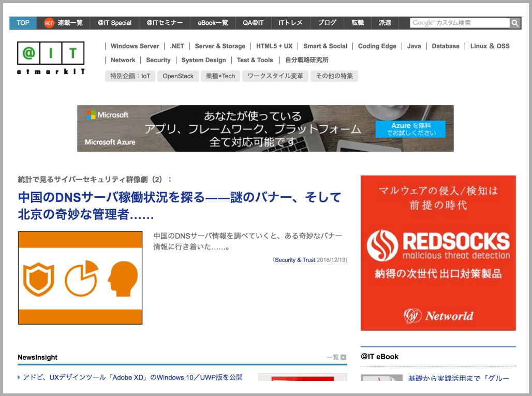
Task: Open REDSOCKS Networld advertisement
Action: click(438, 253)
